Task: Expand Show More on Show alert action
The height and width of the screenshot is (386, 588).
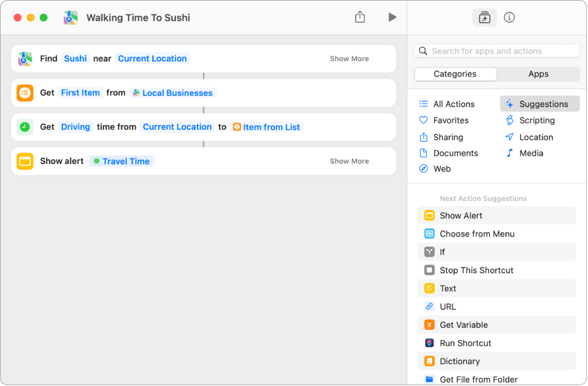Action: pos(349,161)
